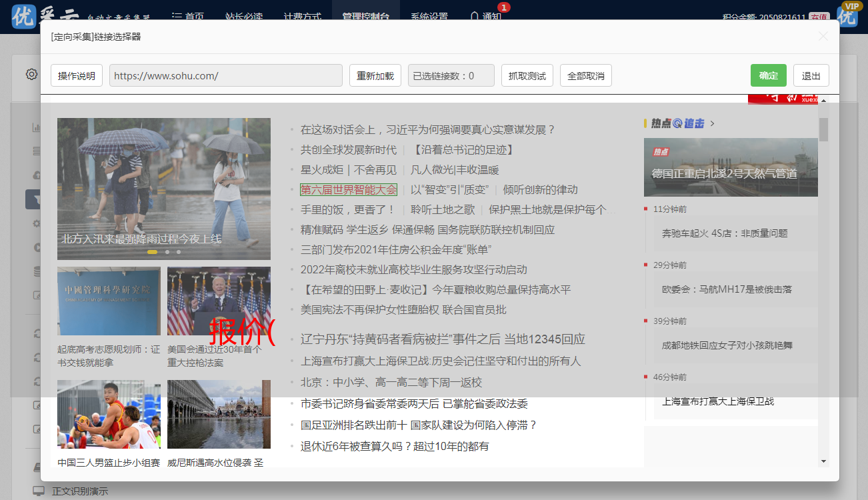Close the 链接选择器 dialog with X
The height and width of the screenshot is (500, 868).
823,37
